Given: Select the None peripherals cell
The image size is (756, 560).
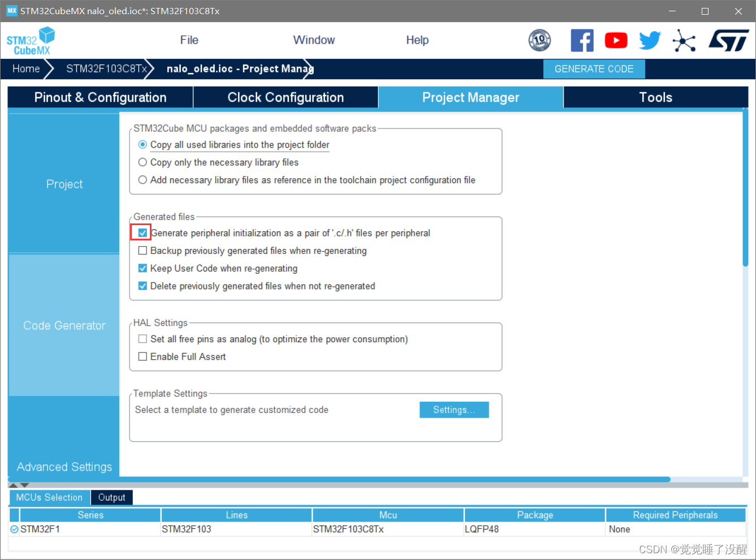Looking at the screenshot, I should [x=675, y=529].
